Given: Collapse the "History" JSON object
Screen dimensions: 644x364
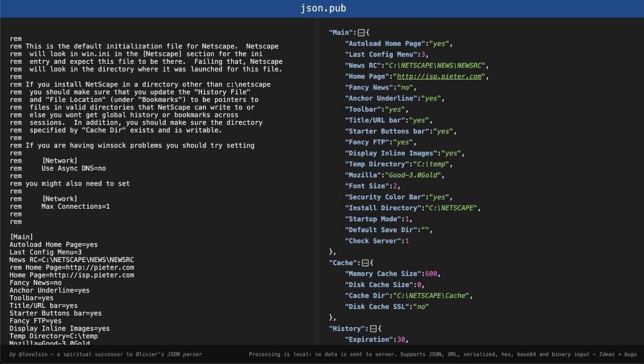Looking at the screenshot, I should click(x=373, y=329).
